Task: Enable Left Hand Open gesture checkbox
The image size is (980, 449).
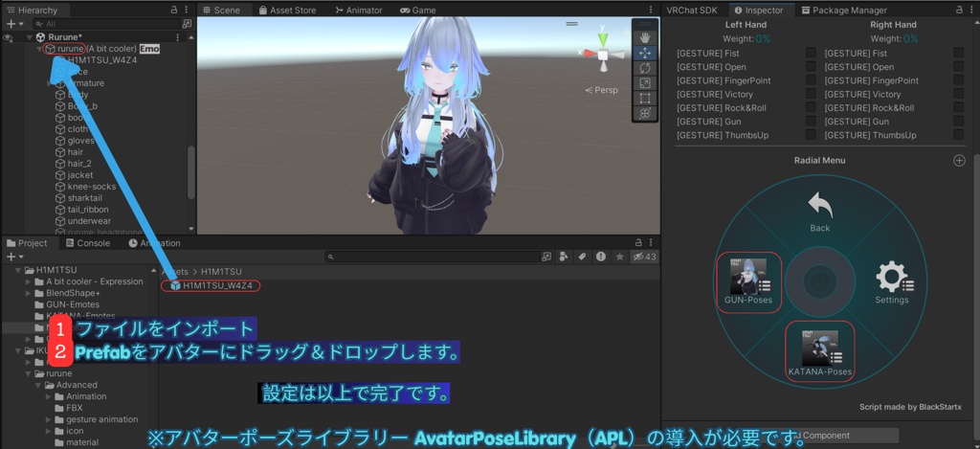Action: point(811,67)
